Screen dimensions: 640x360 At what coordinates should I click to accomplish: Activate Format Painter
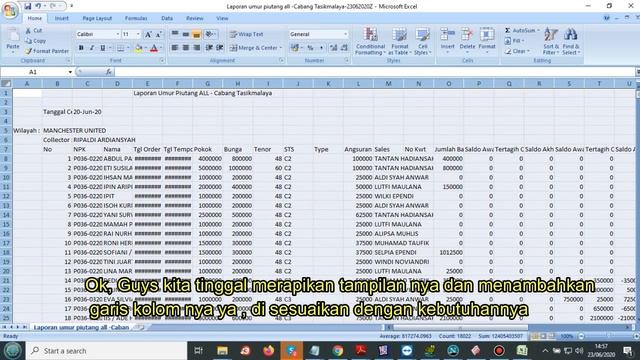pos(47,51)
